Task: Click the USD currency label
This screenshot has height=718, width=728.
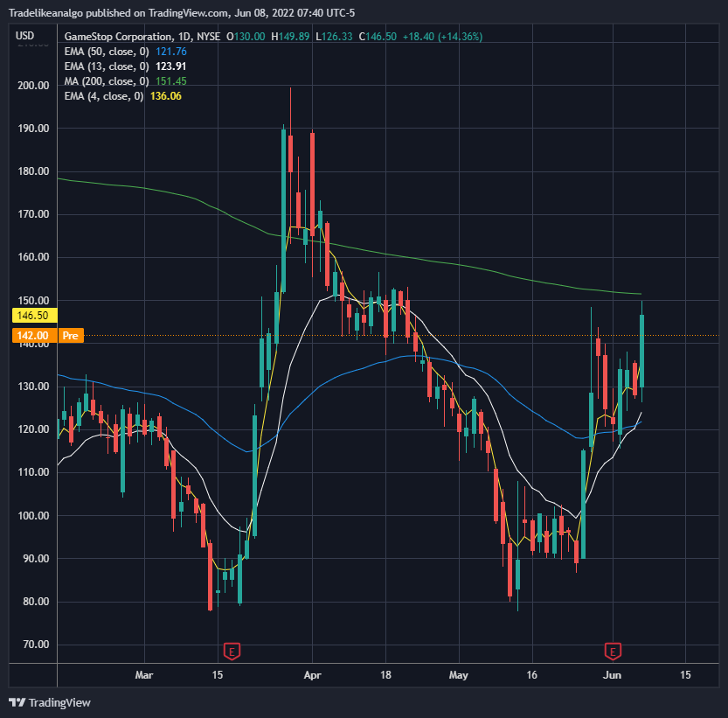Action: tap(25, 36)
